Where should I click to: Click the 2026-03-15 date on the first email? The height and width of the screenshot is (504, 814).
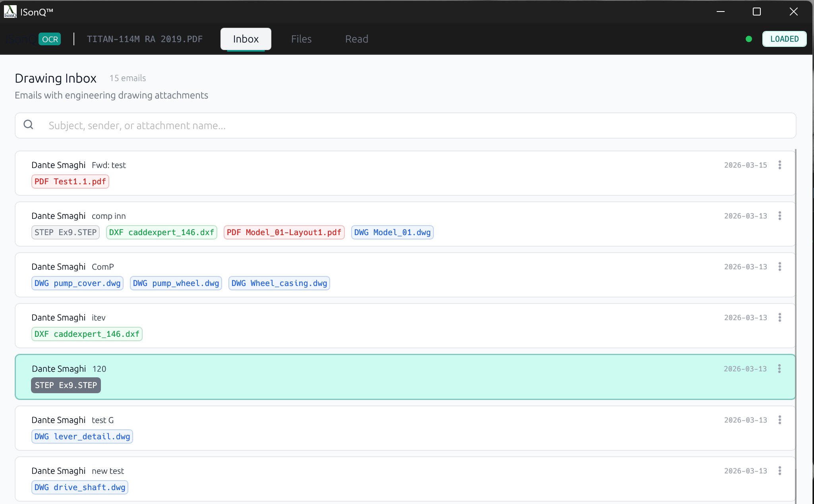pos(745,165)
